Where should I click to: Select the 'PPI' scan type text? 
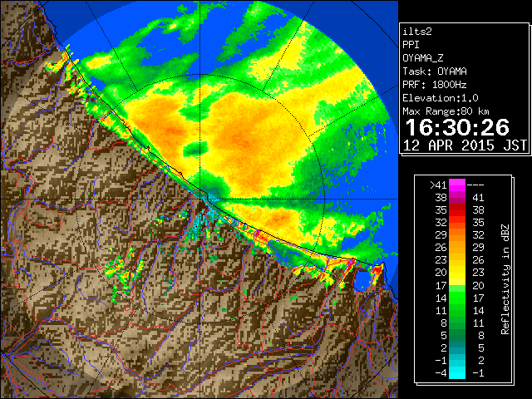point(411,45)
